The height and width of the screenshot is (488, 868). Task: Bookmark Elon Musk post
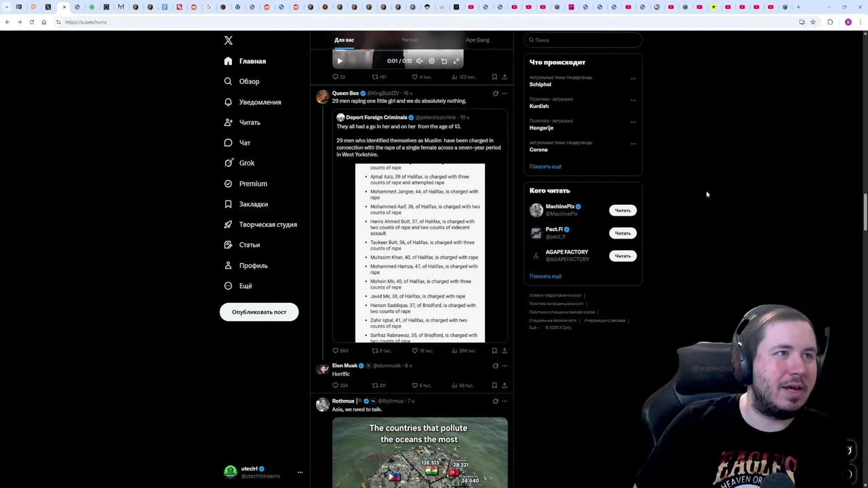(x=494, y=385)
